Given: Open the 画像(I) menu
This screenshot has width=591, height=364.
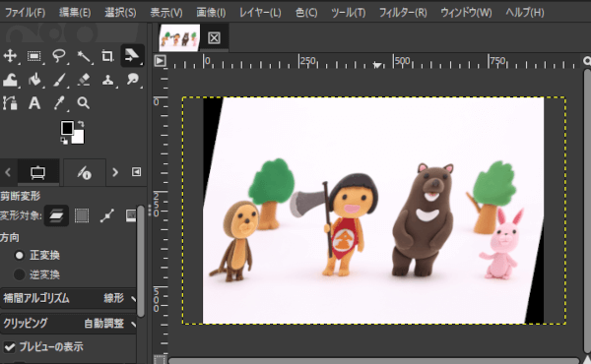Looking at the screenshot, I should (211, 13).
